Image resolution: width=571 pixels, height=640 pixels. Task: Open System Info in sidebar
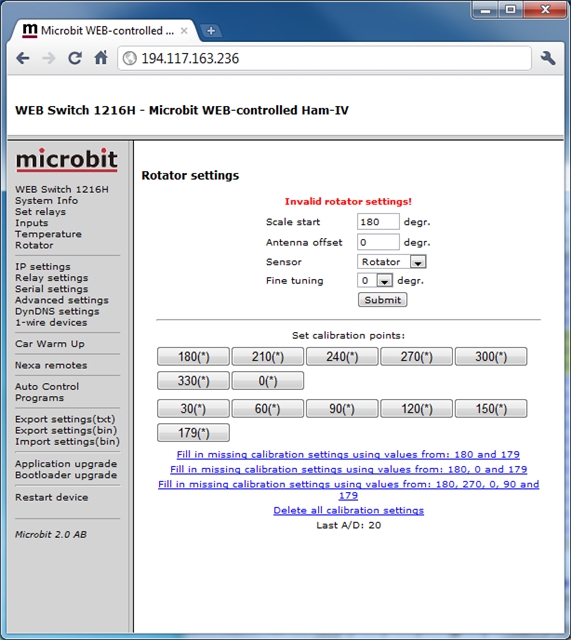(x=47, y=200)
